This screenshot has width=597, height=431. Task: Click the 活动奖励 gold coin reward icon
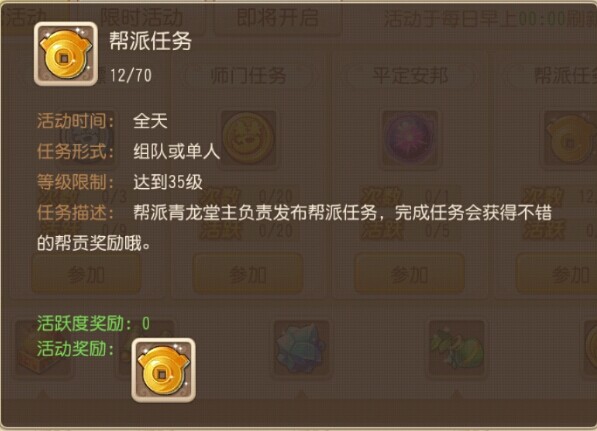click(163, 370)
